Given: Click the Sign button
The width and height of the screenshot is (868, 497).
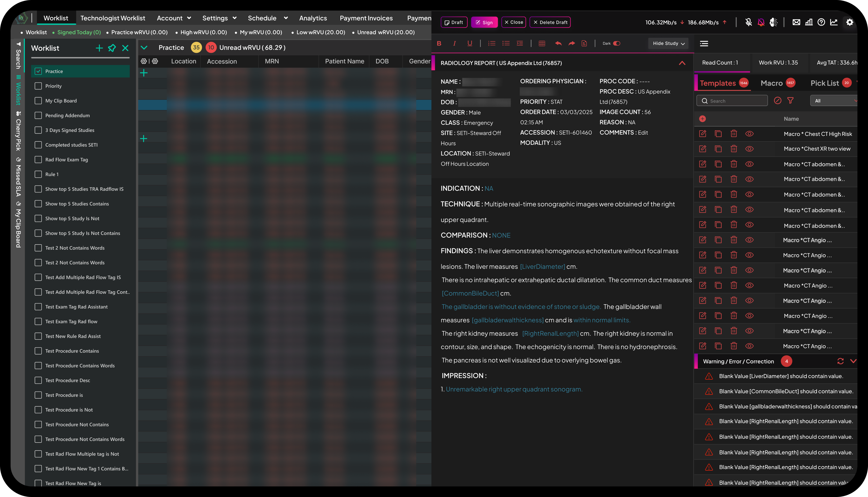Looking at the screenshot, I should pyautogui.click(x=484, y=22).
